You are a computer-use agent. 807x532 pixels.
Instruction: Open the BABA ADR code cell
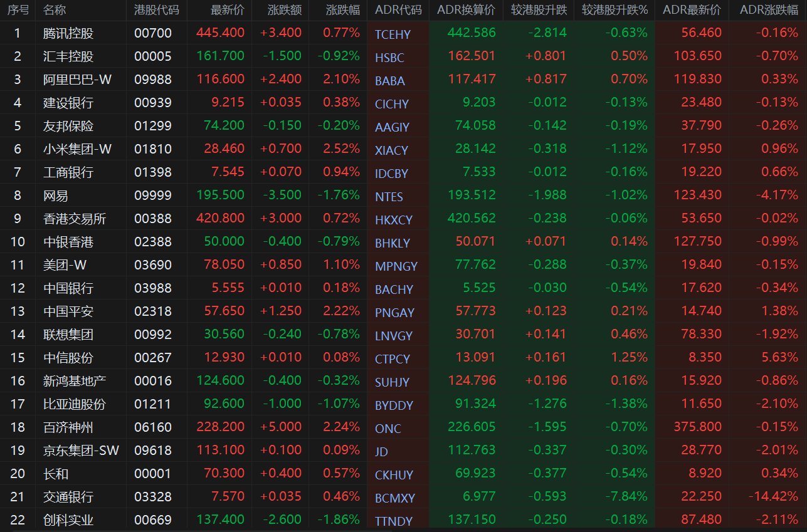pyautogui.click(x=390, y=81)
